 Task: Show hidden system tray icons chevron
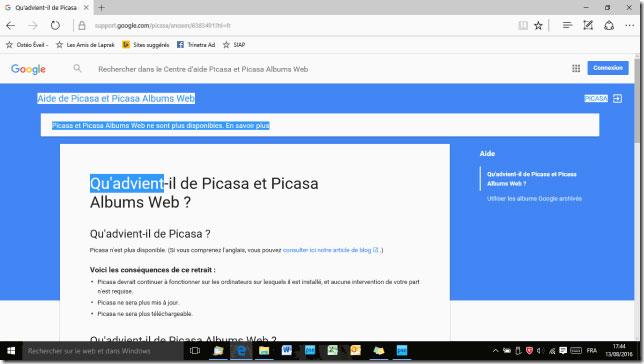pyautogui.click(x=495, y=351)
